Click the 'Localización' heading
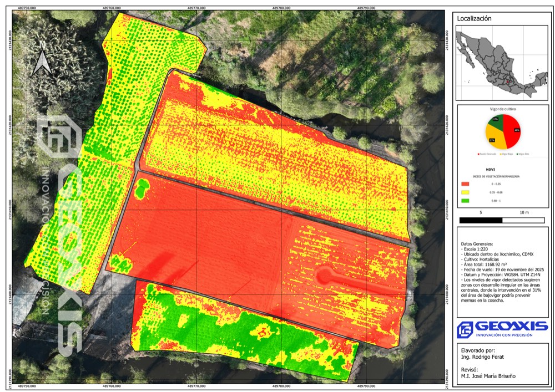555x392 pixels. coord(474,19)
